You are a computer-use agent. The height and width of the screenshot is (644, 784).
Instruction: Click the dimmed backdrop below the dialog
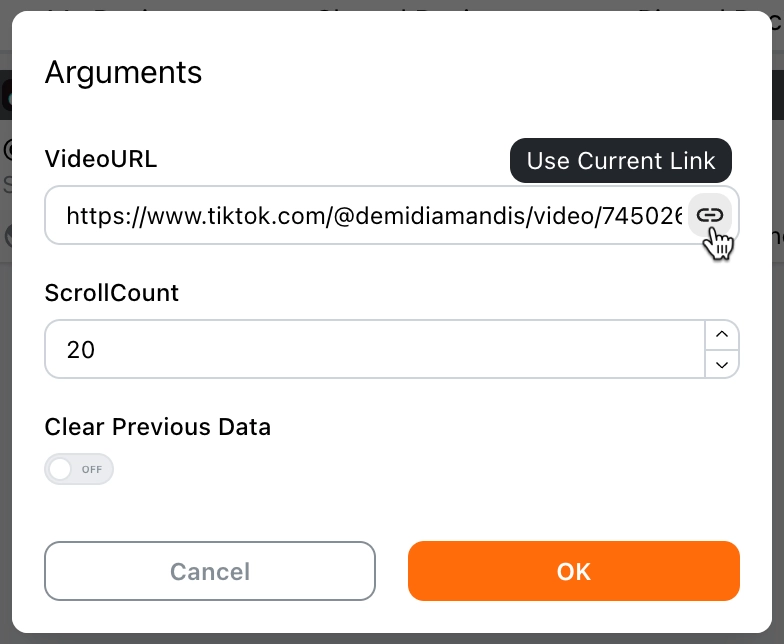pos(392,639)
